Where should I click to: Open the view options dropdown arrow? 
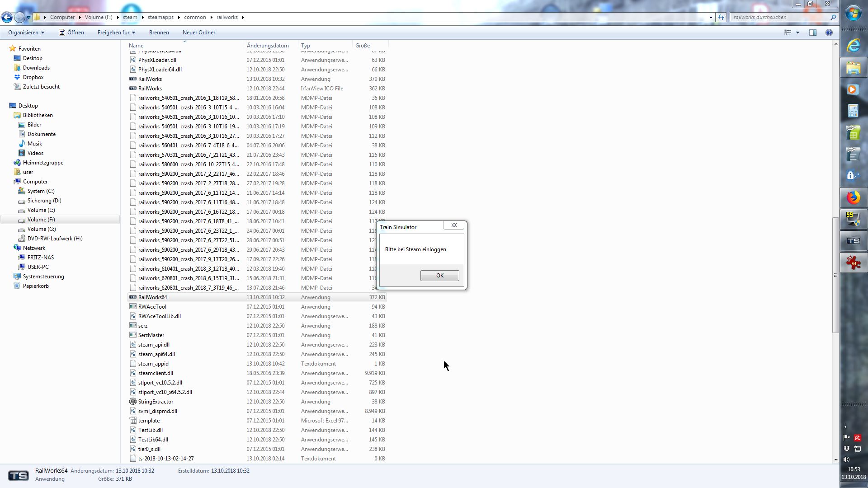797,33
